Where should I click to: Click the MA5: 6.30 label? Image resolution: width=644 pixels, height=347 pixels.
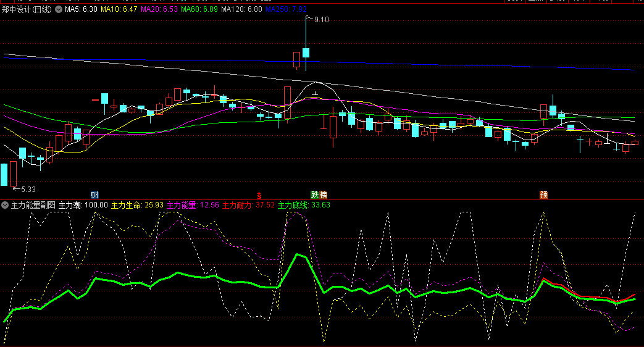pyautogui.click(x=81, y=9)
